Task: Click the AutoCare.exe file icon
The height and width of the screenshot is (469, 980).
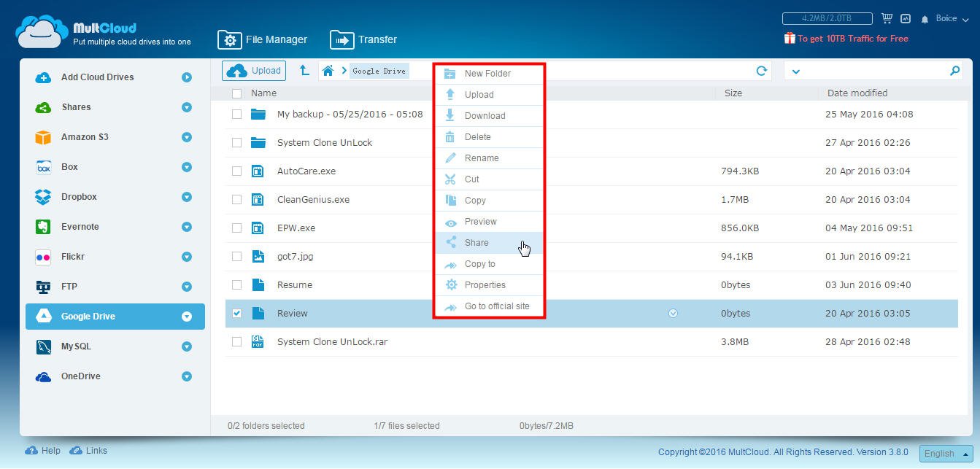Action: (x=258, y=171)
